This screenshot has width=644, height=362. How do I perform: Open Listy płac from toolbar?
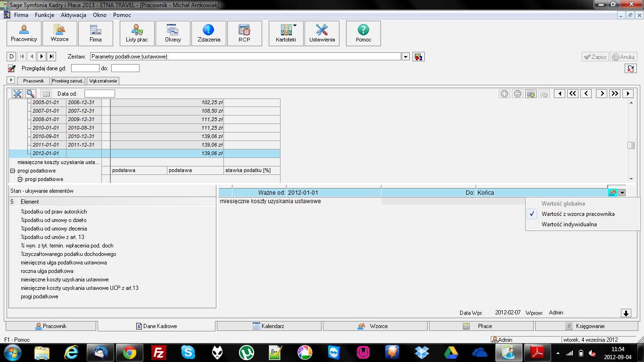137,33
